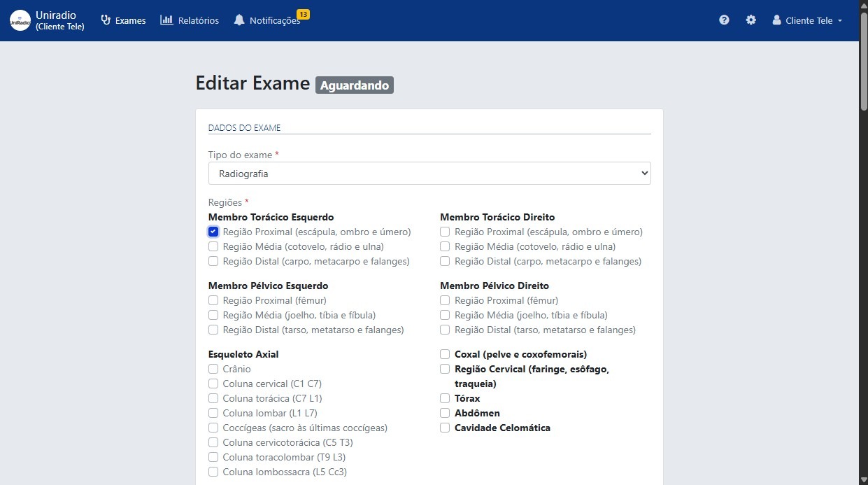Enable the Crânio checkbox

point(213,369)
